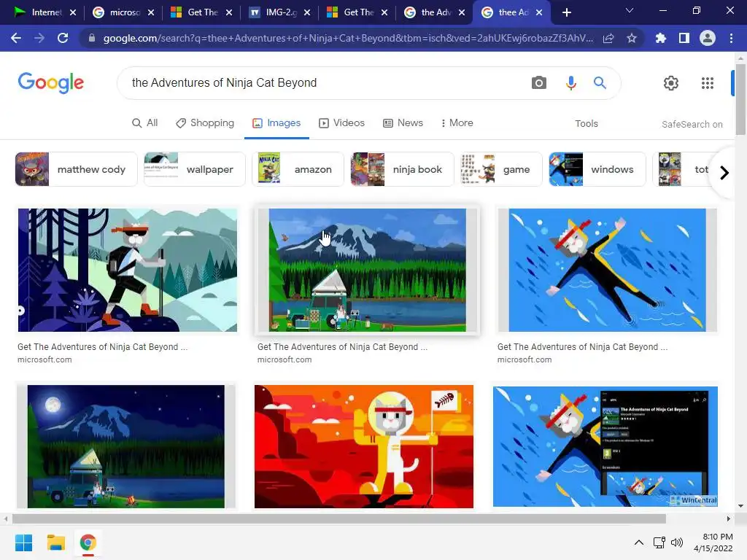747x560 pixels.
Task: Click the scrollbar down arrow
Action: (740, 506)
